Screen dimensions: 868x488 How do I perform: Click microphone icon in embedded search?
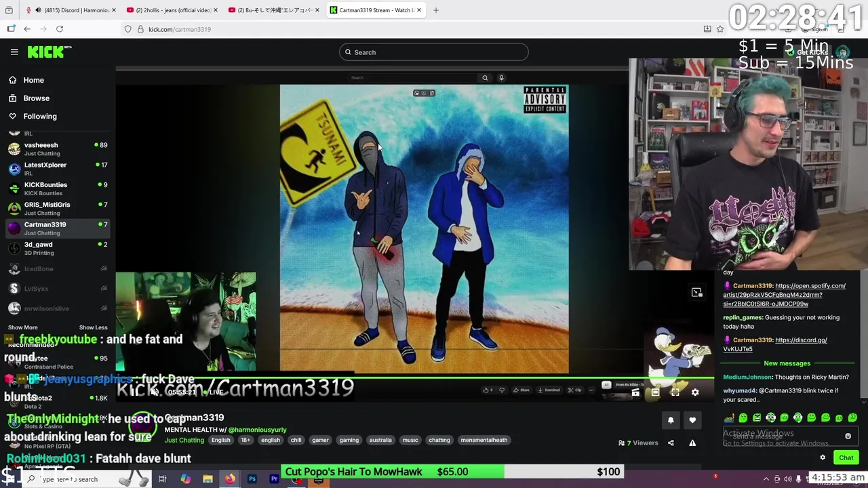tap(501, 78)
